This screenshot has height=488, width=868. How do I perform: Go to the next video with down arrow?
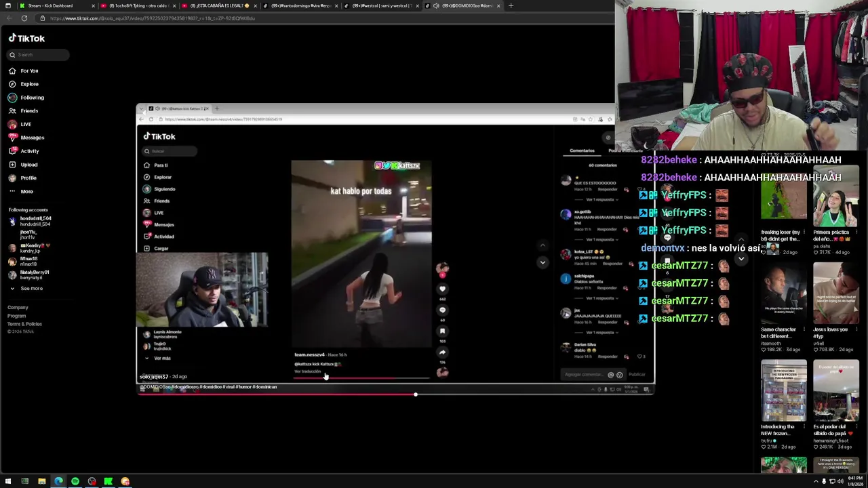point(741,259)
